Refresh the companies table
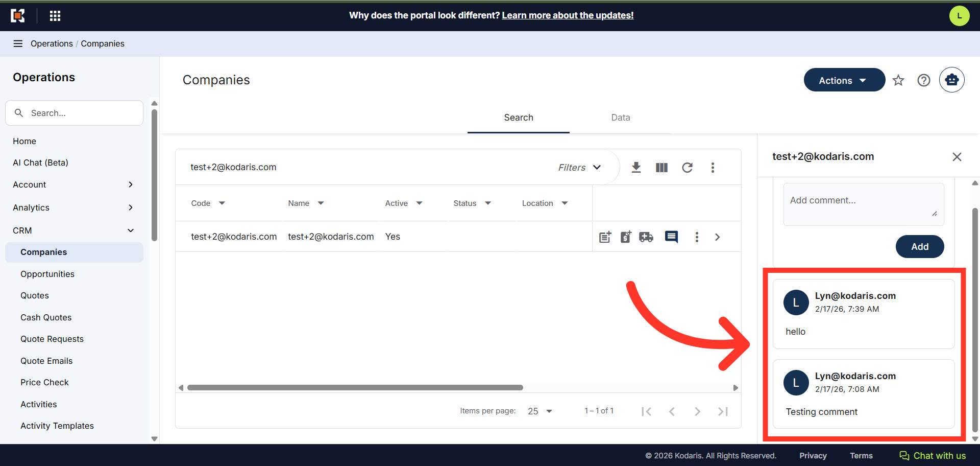Image resolution: width=980 pixels, height=466 pixels. point(687,167)
